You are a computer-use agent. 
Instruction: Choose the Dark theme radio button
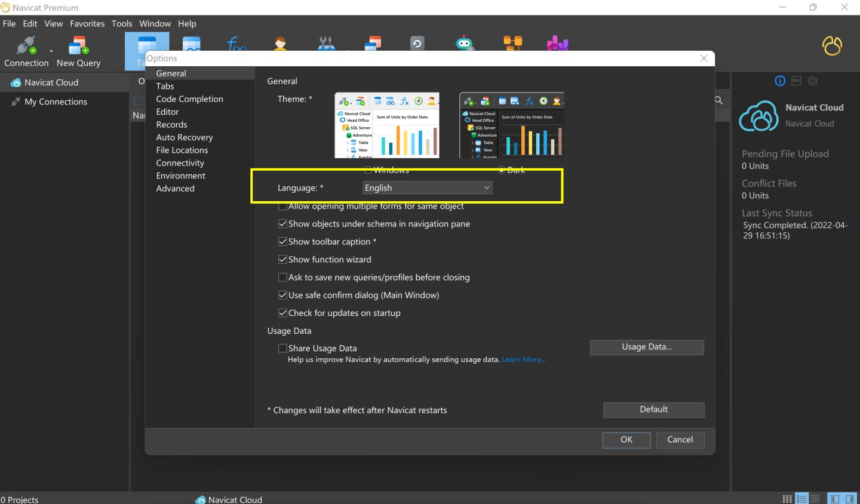[x=502, y=170]
